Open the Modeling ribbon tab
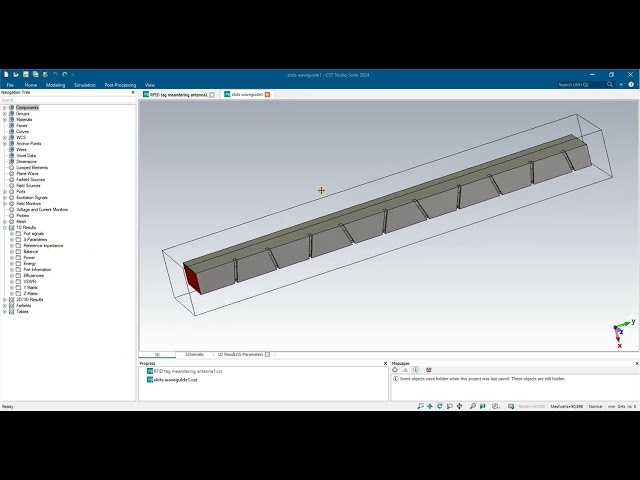Image resolution: width=640 pixels, height=480 pixels. pos(56,85)
